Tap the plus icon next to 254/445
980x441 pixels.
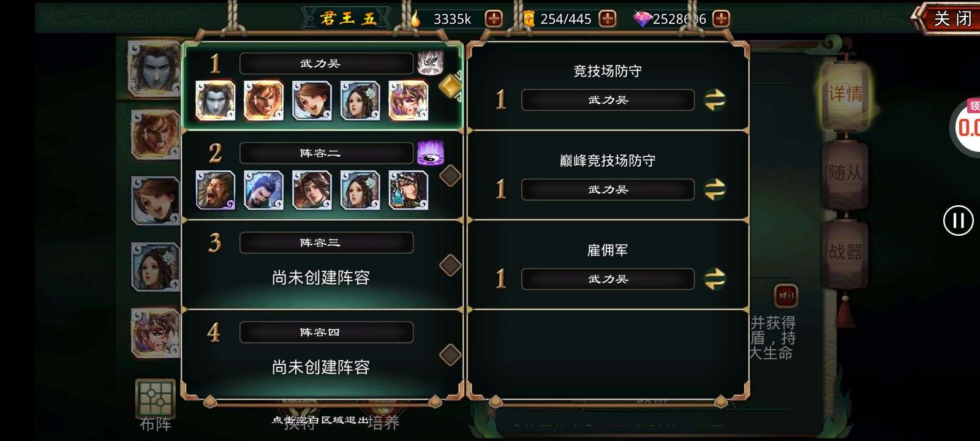607,19
